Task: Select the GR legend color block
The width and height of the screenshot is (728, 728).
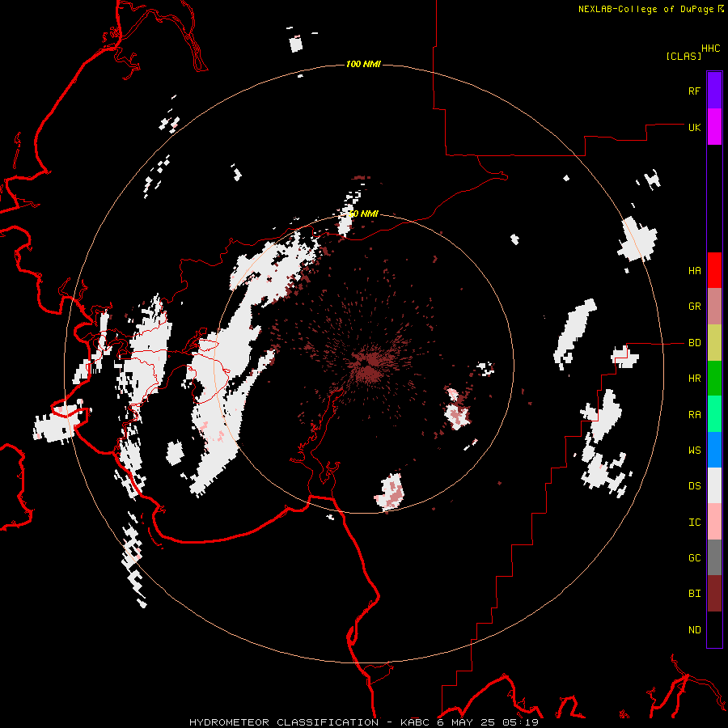Action: (x=714, y=306)
